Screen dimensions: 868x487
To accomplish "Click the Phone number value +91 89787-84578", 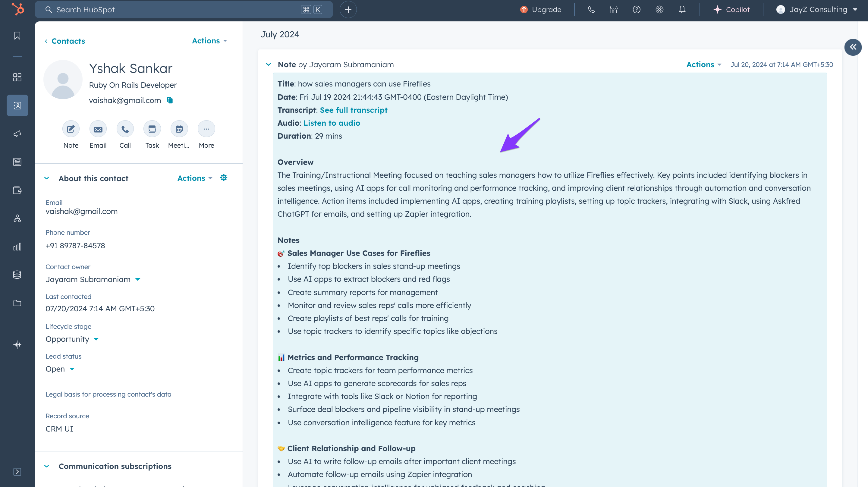I will click(75, 246).
